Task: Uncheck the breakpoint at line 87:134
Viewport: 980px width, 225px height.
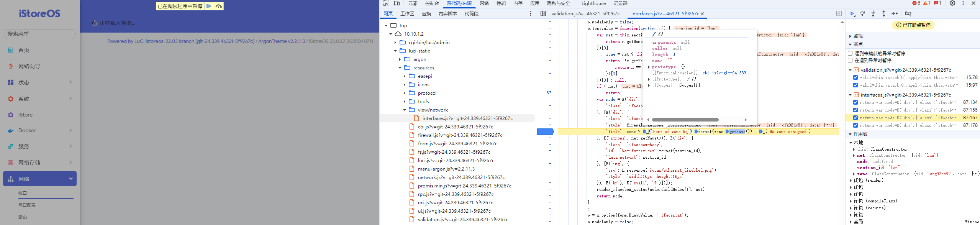Action: (855, 102)
